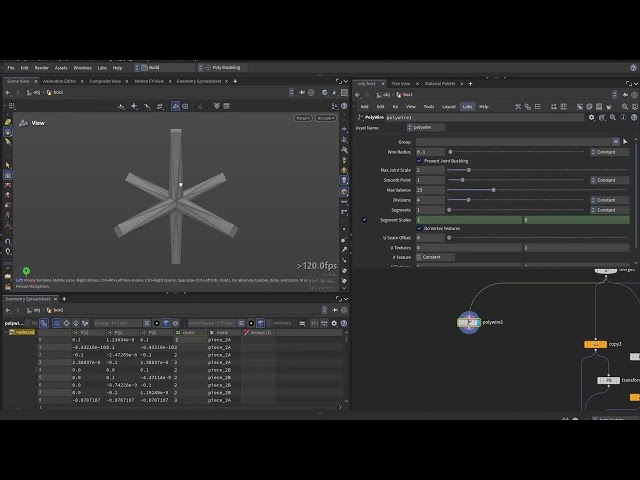This screenshot has width=640, height=480.
Task: Open the Layout menu in network editor
Action: (x=449, y=107)
